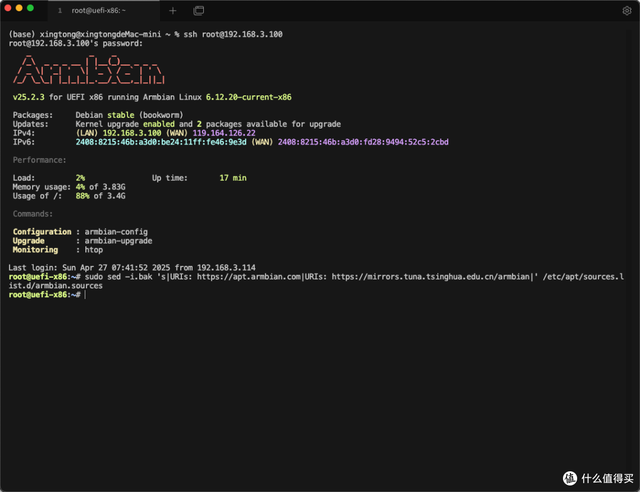Maximize the terminal window with green button
Screen dimensions: 640x492
pos(30,8)
